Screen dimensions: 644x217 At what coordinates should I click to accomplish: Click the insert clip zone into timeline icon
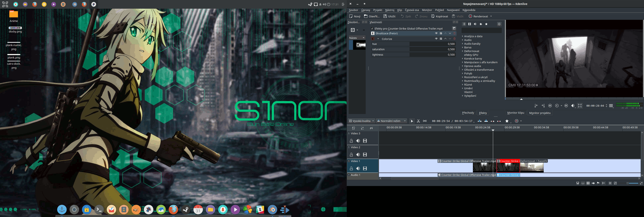pos(479,121)
